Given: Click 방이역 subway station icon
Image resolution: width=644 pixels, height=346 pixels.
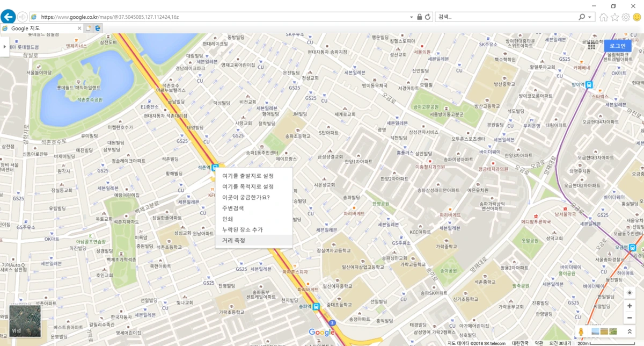Looking at the screenshot, I should click(x=589, y=84).
